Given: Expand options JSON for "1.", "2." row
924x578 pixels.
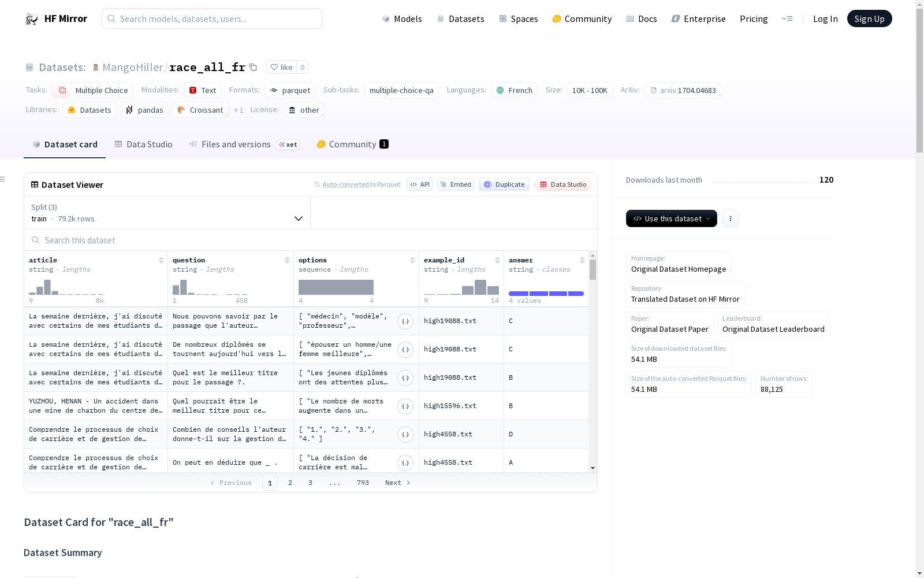Looking at the screenshot, I should [405, 435].
